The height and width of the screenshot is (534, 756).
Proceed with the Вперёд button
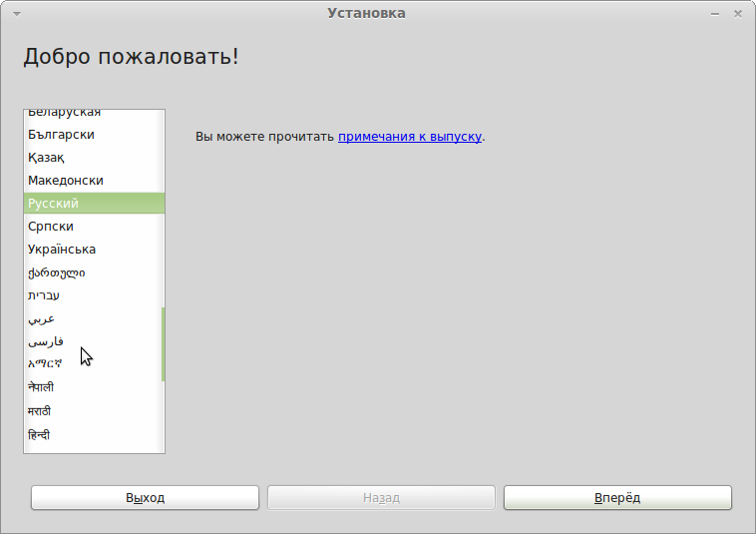click(617, 498)
